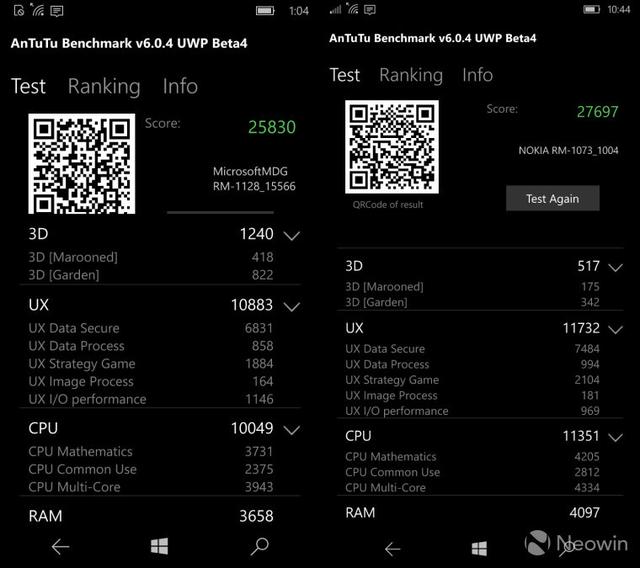Viewport: 640px width, 568px height.
Task: Tap 3D [Marooned] row scoring 418
Action: 151,257
